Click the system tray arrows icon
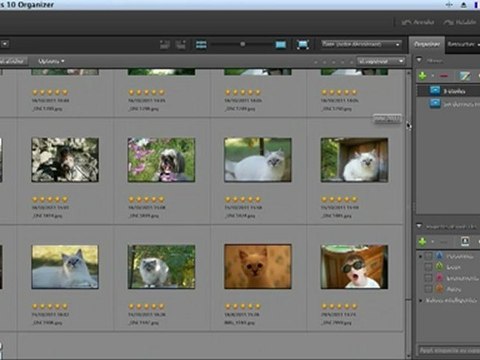The height and width of the screenshot is (360, 480). (x=449, y=4)
